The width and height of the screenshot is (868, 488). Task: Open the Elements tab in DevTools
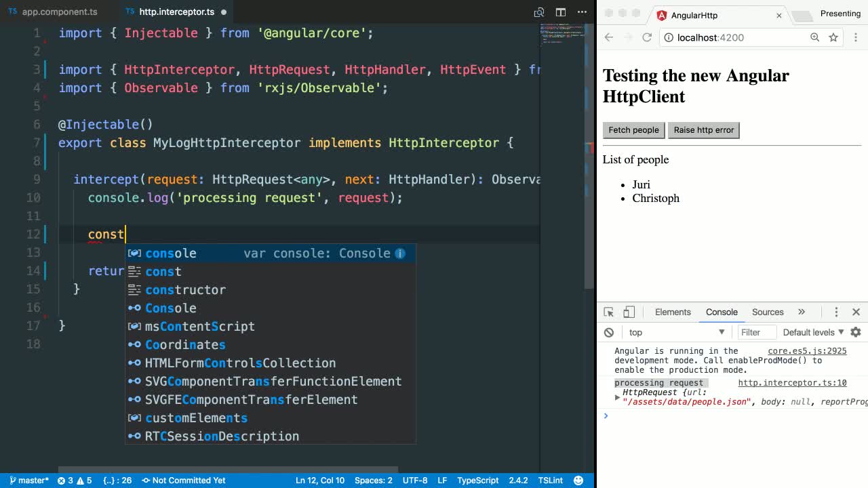(x=673, y=312)
